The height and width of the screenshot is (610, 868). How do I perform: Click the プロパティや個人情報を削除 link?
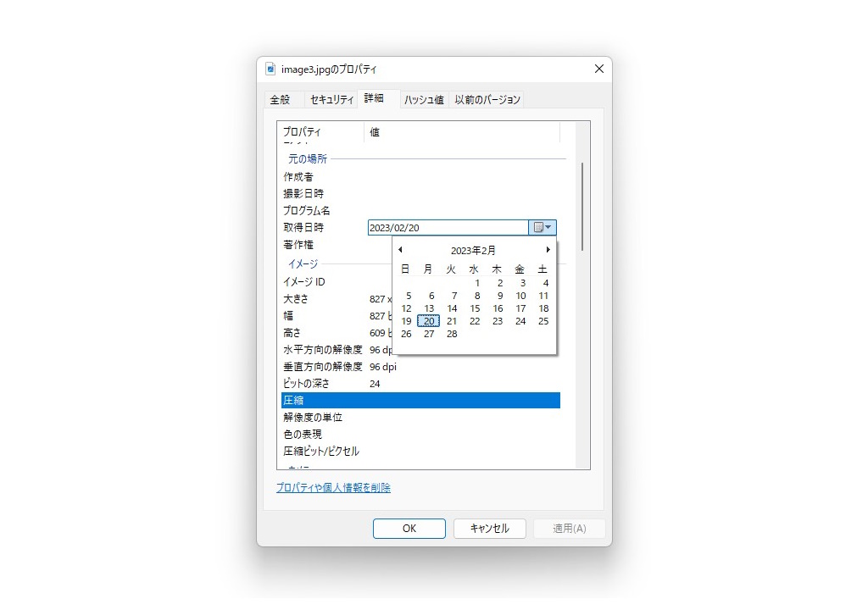[x=334, y=488]
